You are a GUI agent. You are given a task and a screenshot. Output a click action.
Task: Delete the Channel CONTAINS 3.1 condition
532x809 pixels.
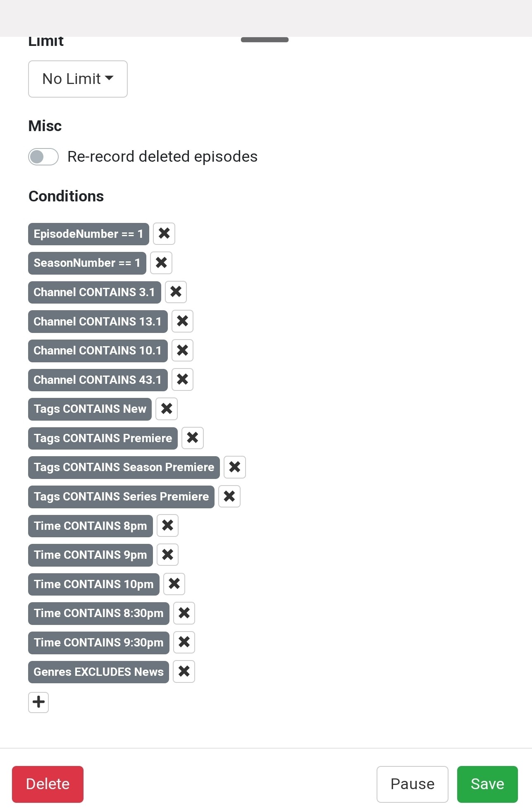point(176,292)
